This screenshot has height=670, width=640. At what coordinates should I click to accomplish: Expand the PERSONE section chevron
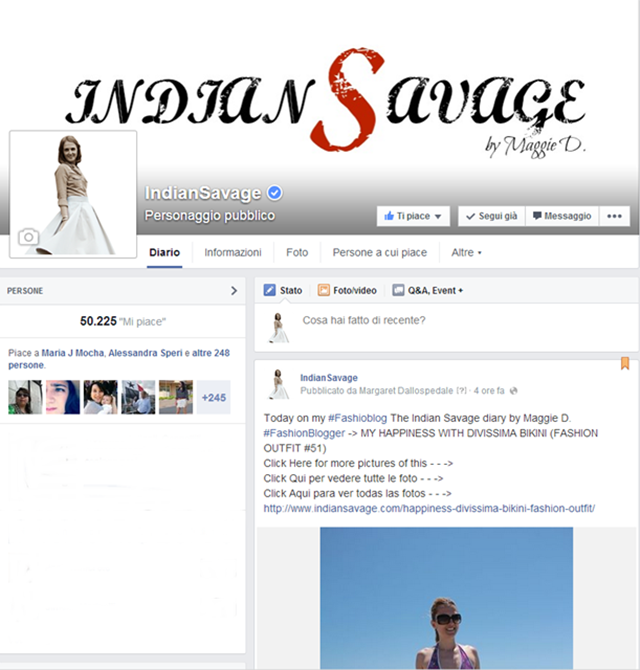[234, 291]
